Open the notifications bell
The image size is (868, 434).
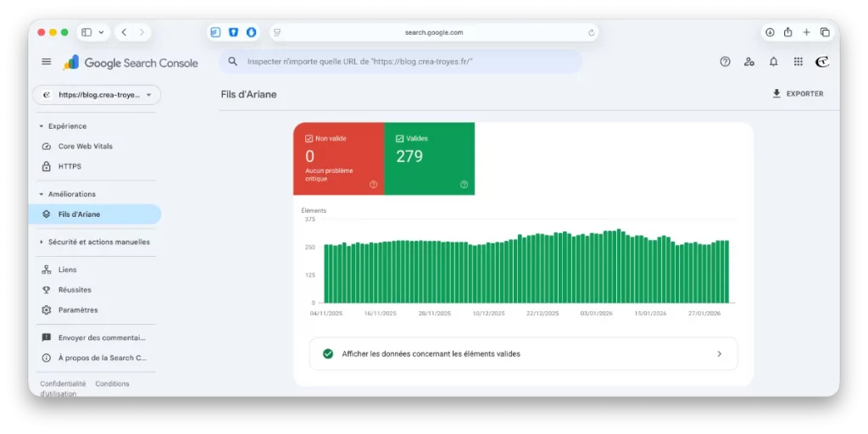(773, 62)
